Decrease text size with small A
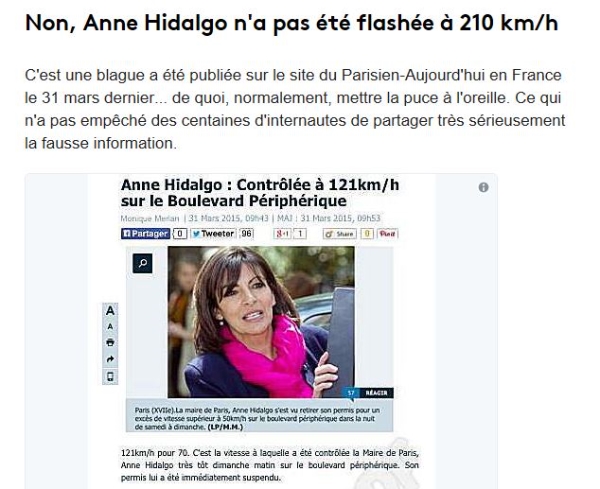The width and height of the screenshot is (600, 489). pos(110,326)
